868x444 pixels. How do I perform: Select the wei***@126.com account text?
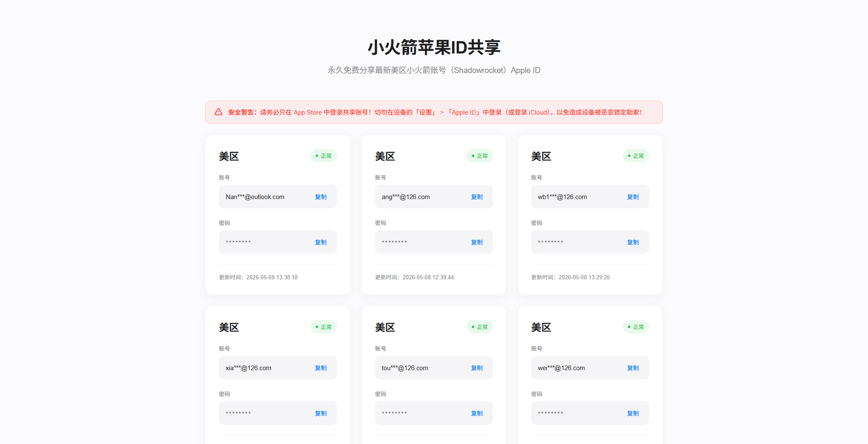coord(561,368)
